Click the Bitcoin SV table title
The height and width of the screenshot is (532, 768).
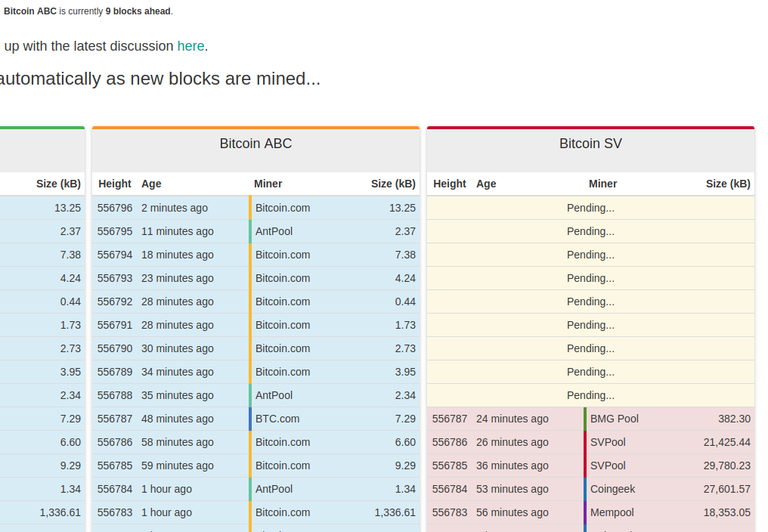click(590, 144)
